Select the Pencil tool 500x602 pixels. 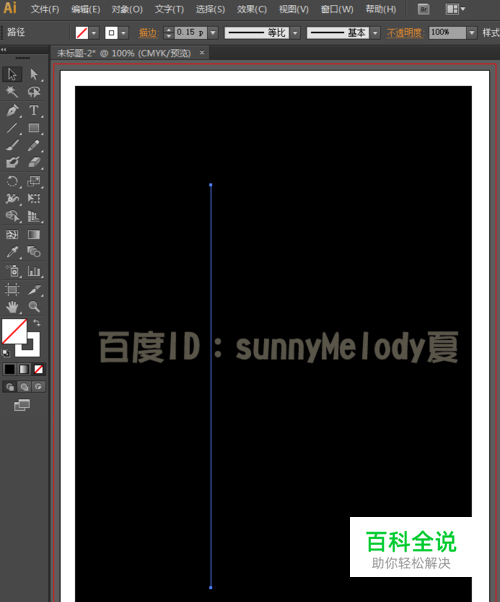[x=34, y=146]
